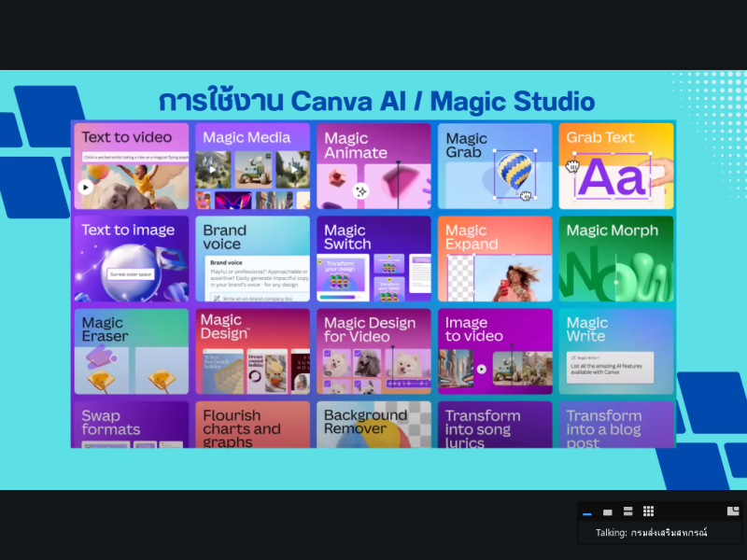Switch to single speaker view icon
747x560 pixels.
tap(608, 512)
